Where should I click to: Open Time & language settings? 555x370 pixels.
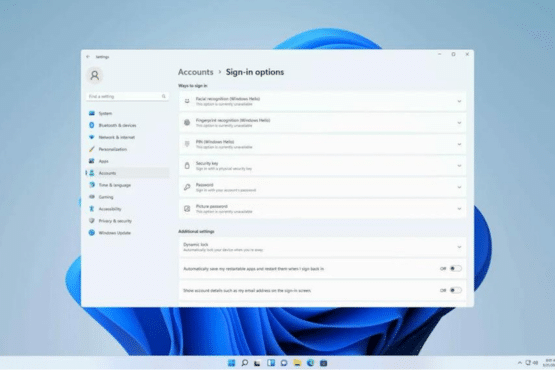[127, 185]
